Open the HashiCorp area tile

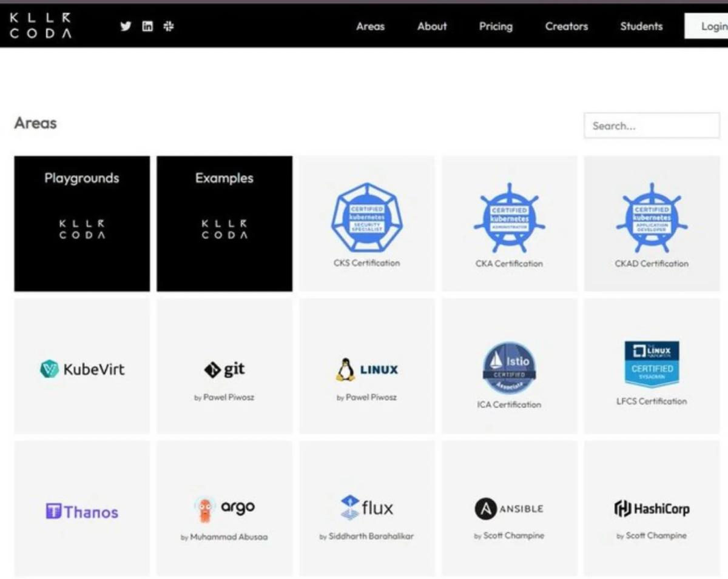point(652,508)
